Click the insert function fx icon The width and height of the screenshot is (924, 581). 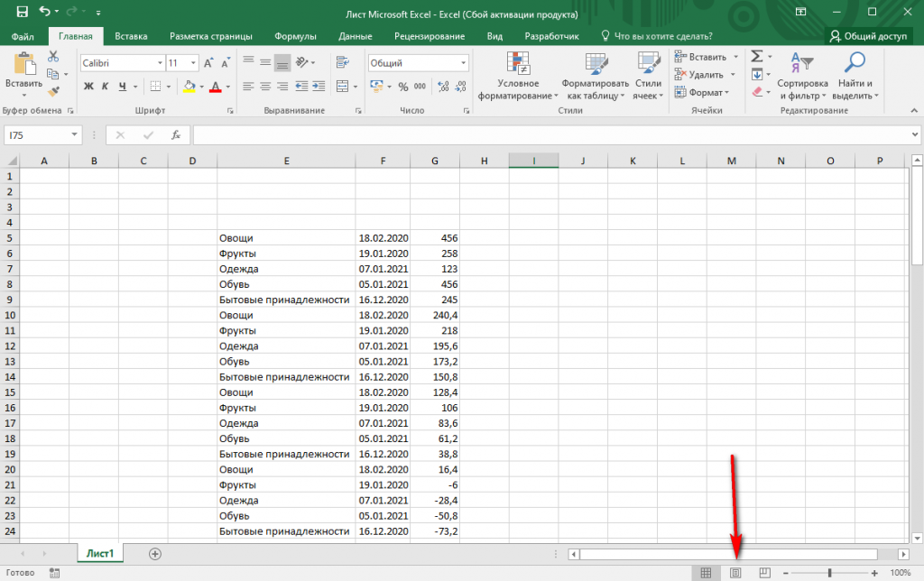click(x=176, y=134)
